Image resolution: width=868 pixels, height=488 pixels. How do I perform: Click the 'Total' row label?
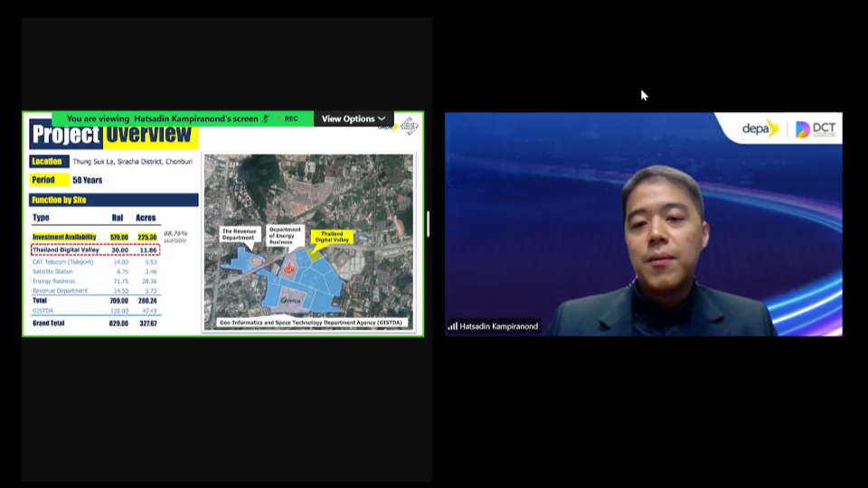click(x=40, y=300)
